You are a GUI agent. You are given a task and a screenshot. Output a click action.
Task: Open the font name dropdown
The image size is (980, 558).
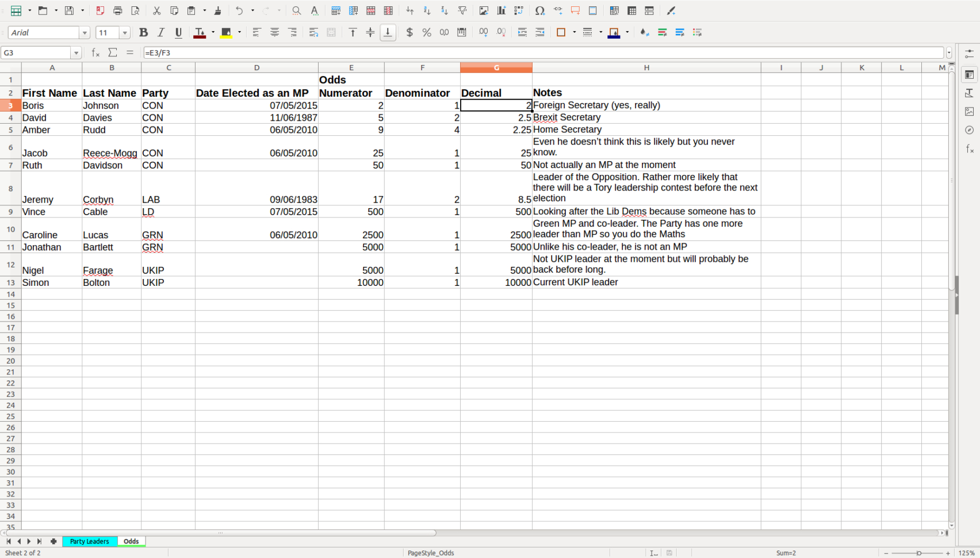coord(84,32)
